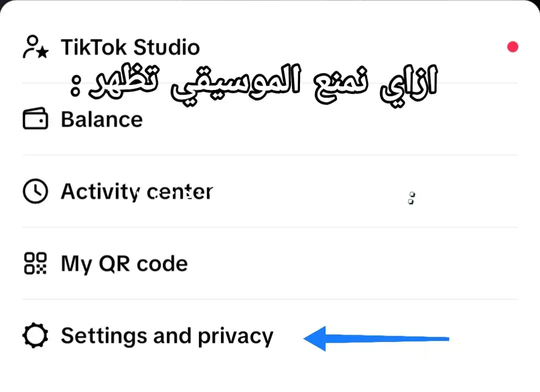The width and height of the screenshot is (540, 392).
Task: Tap the Settings and privacy gear icon
Action: click(35, 335)
